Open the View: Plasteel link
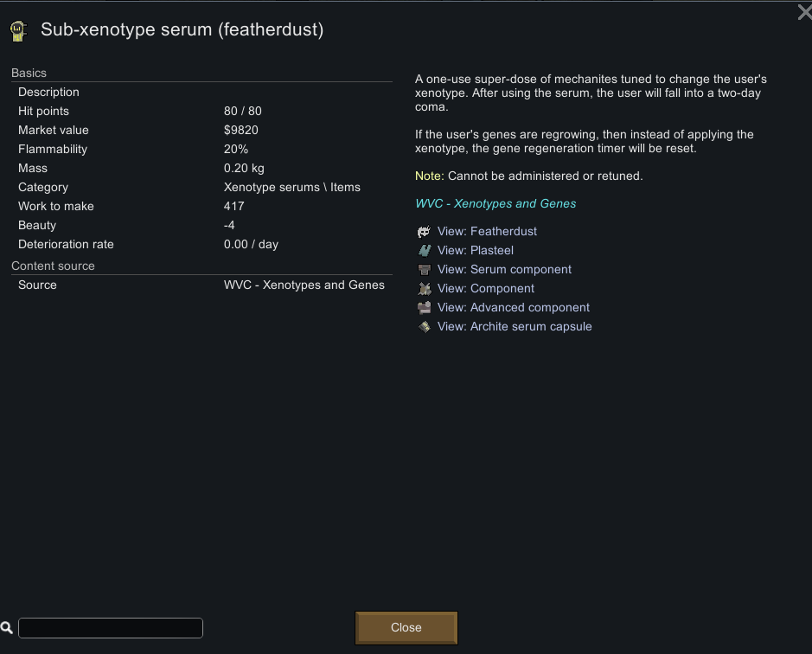The width and height of the screenshot is (812, 654). [476, 251]
